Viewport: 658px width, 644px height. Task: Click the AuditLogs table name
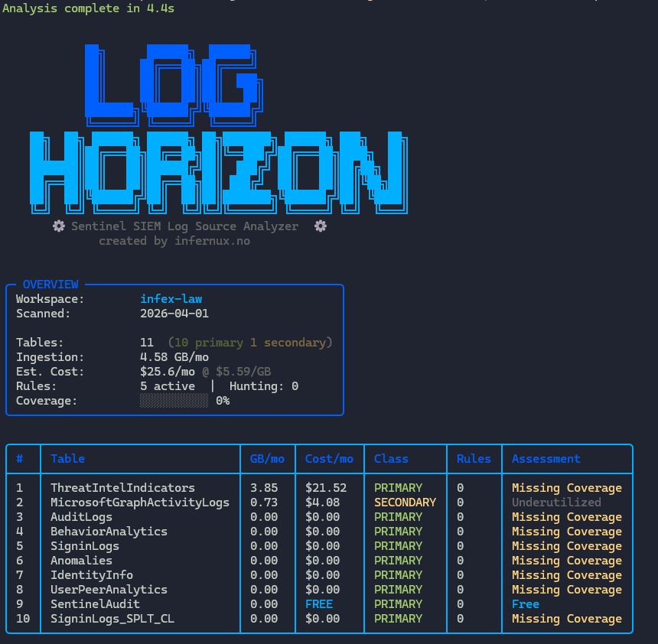81,517
